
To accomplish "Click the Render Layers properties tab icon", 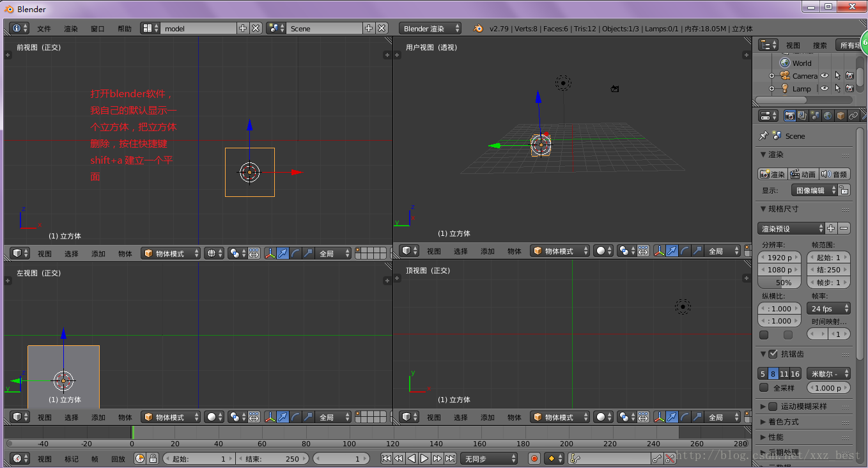I will point(802,116).
